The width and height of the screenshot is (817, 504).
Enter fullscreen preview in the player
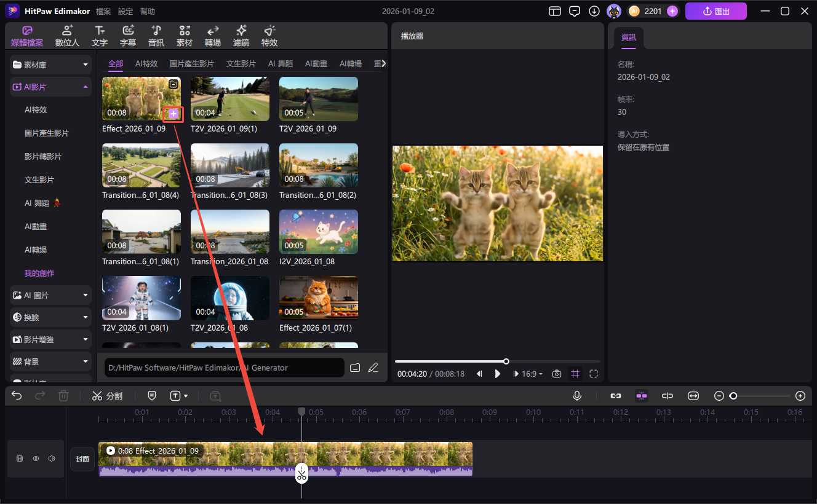pos(594,374)
